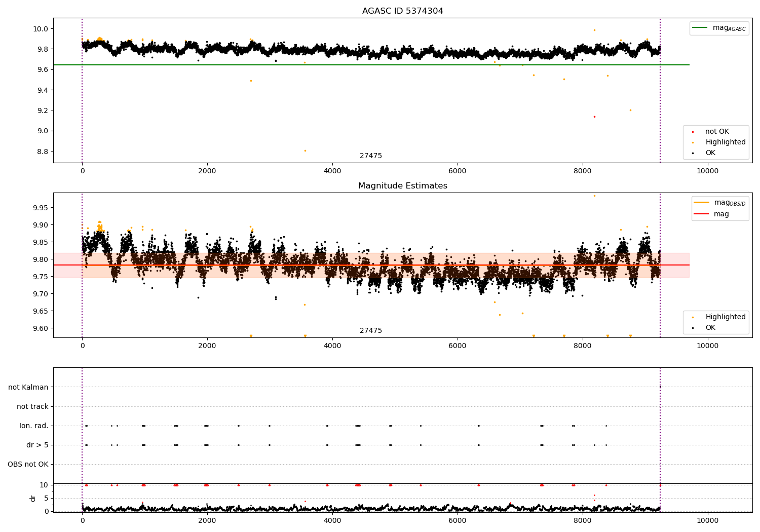Click the '6000' x-axis tick under the bottom plot
The height and width of the screenshot is (532, 760).
coord(458,521)
